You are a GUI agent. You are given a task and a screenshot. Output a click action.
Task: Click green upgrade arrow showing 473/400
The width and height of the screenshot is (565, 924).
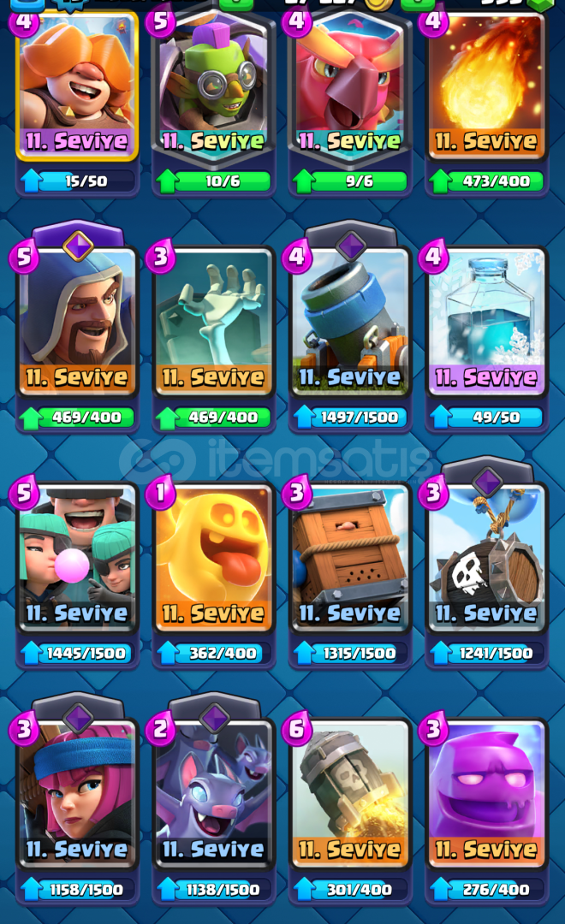point(441,181)
